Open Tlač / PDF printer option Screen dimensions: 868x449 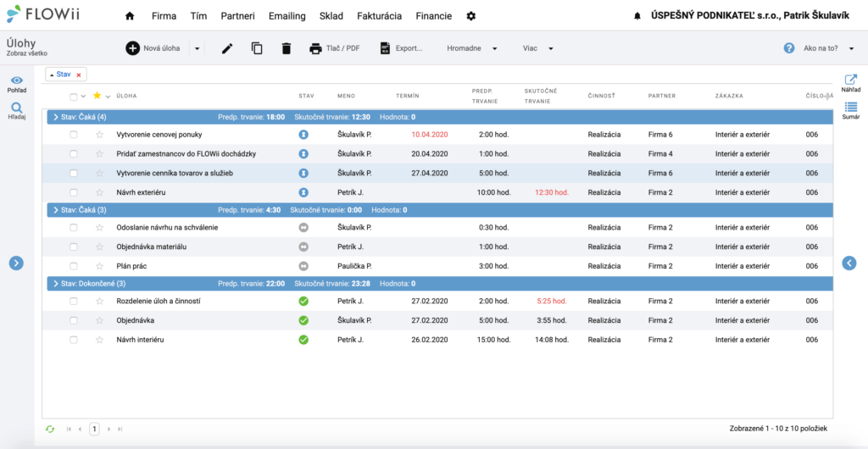[x=334, y=48]
